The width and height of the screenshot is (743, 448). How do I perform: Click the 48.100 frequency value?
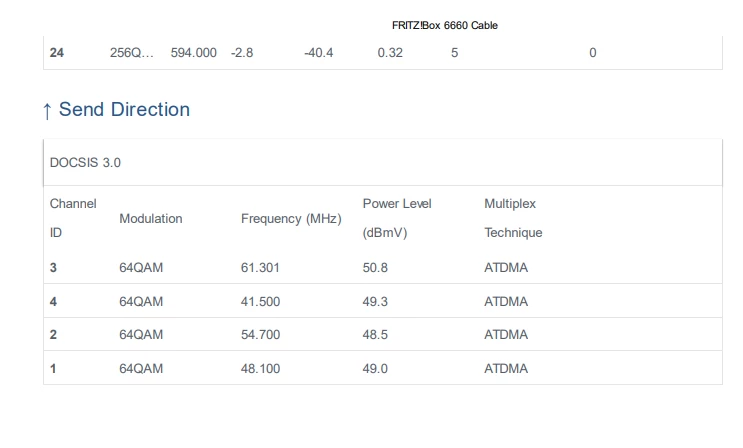[261, 368]
